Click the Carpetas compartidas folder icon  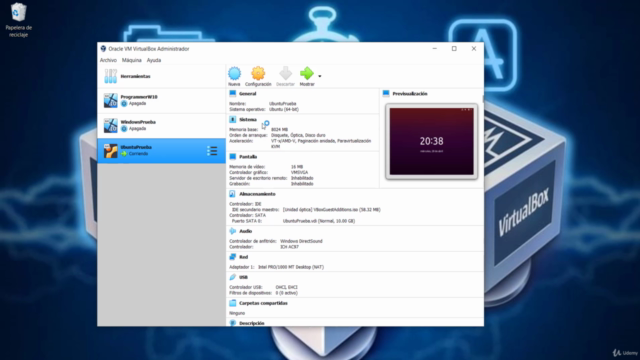tap(233, 303)
